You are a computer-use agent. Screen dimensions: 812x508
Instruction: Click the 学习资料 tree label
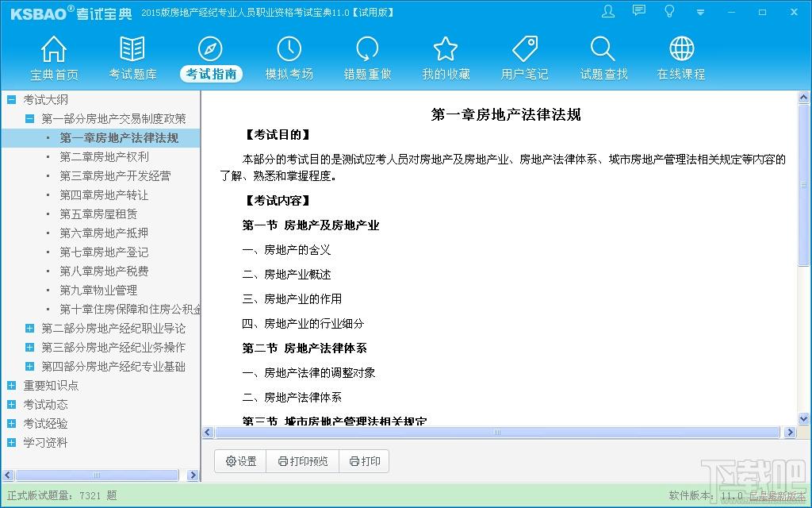[45, 443]
